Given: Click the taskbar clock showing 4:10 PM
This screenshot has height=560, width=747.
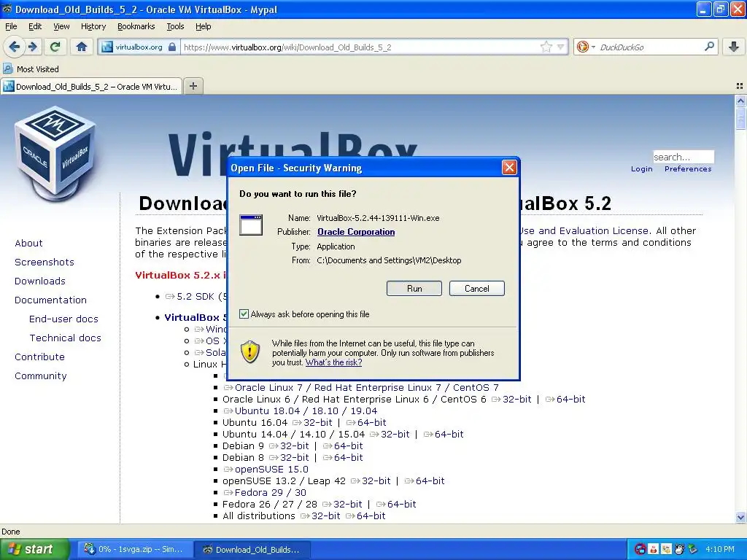Looking at the screenshot, I should [720, 550].
